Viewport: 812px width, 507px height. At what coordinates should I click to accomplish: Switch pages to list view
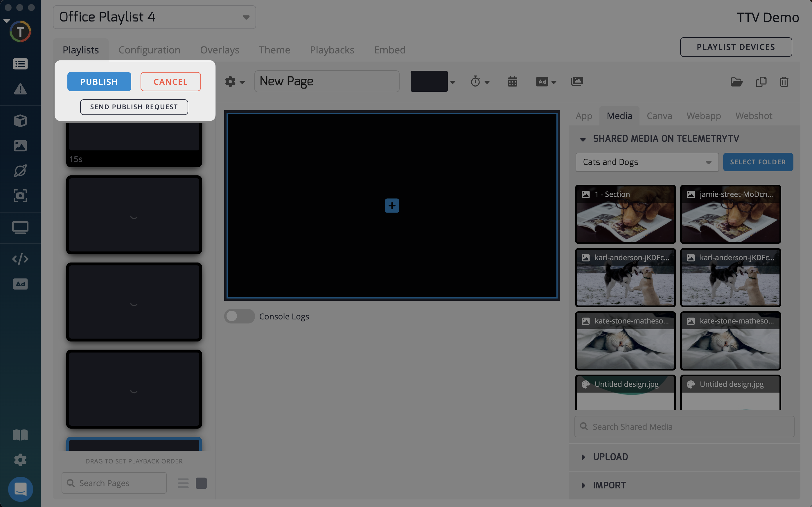point(183,483)
